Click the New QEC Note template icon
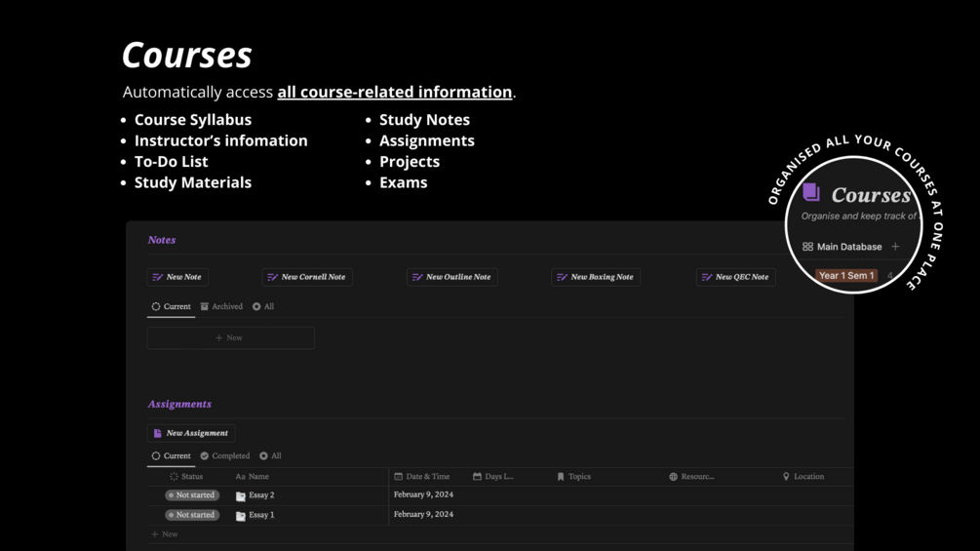 pyautogui.click(x=707, y=277)
